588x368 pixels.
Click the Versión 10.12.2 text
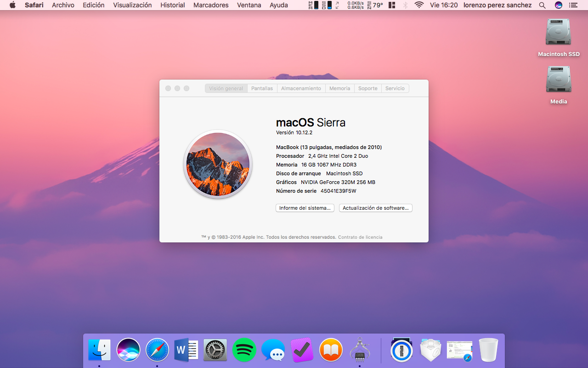(x=294, y=132)
